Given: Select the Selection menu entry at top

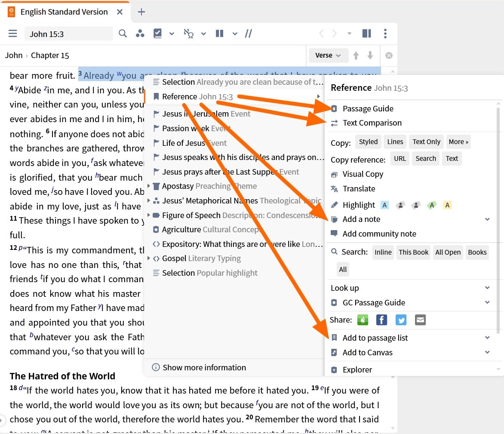Looking at the screenshot, I should [x=235, y=82].
